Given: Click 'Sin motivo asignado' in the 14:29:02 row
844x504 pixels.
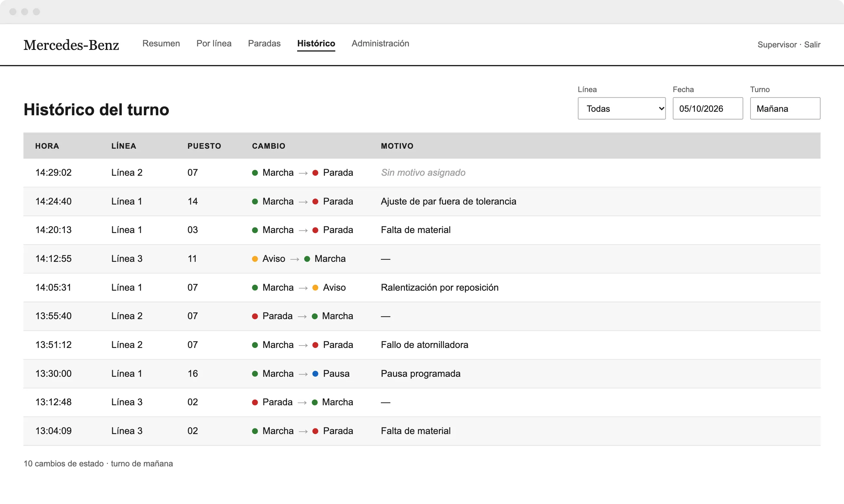Looking at the screenshot, I should pos(423,173).
